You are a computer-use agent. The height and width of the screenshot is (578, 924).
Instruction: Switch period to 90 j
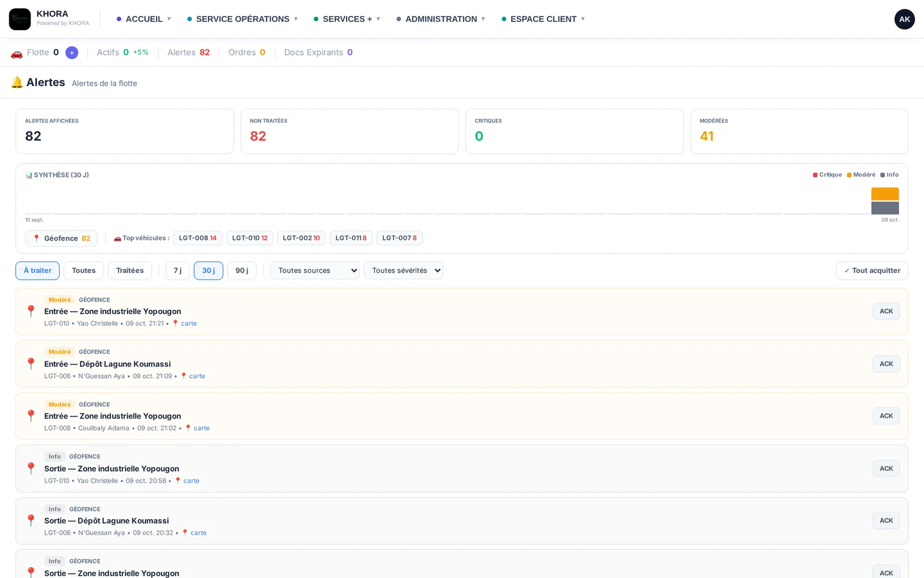click(242, 271)
